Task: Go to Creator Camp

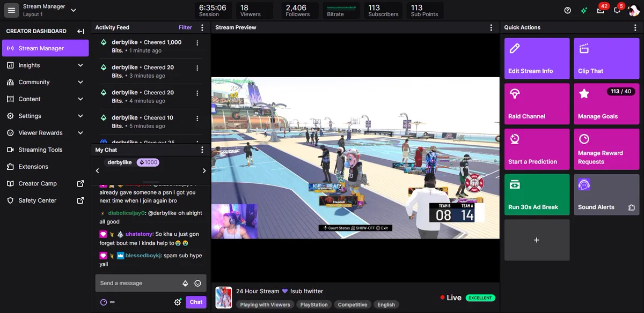Action: [x=46, y=184]
